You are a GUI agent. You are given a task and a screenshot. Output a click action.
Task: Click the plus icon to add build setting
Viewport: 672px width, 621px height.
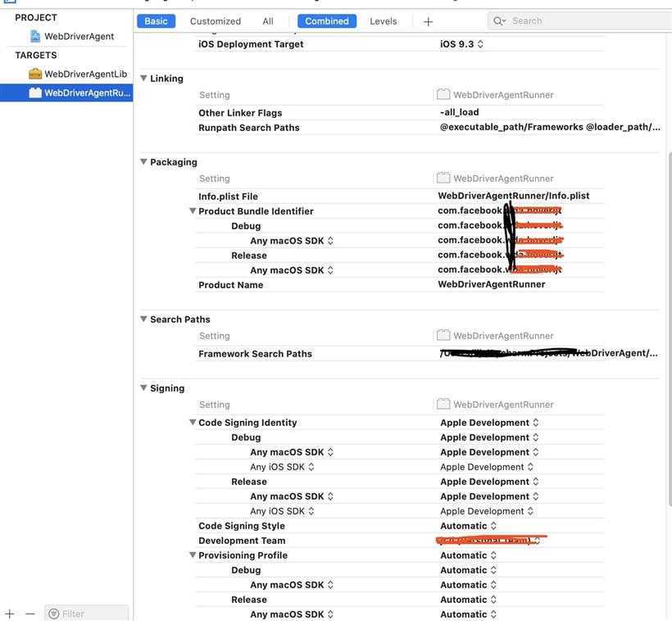[428, 21]
